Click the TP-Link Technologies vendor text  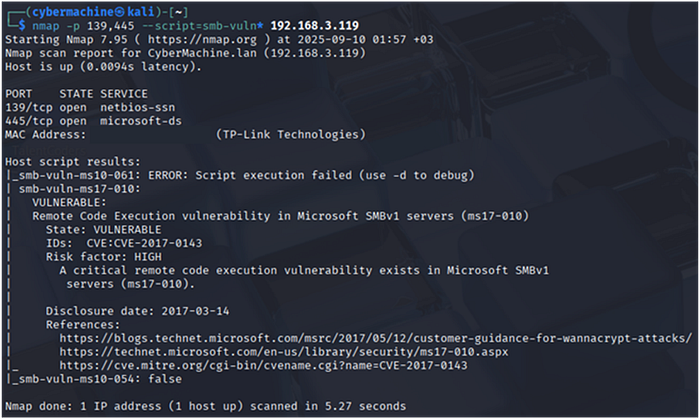pyautogui.click(x=290, y=134)
